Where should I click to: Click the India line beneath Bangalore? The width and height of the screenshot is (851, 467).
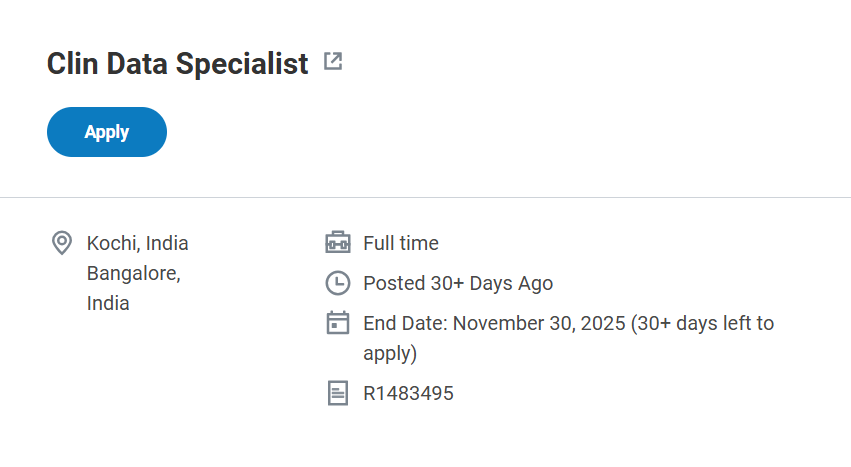pos(108,303)
